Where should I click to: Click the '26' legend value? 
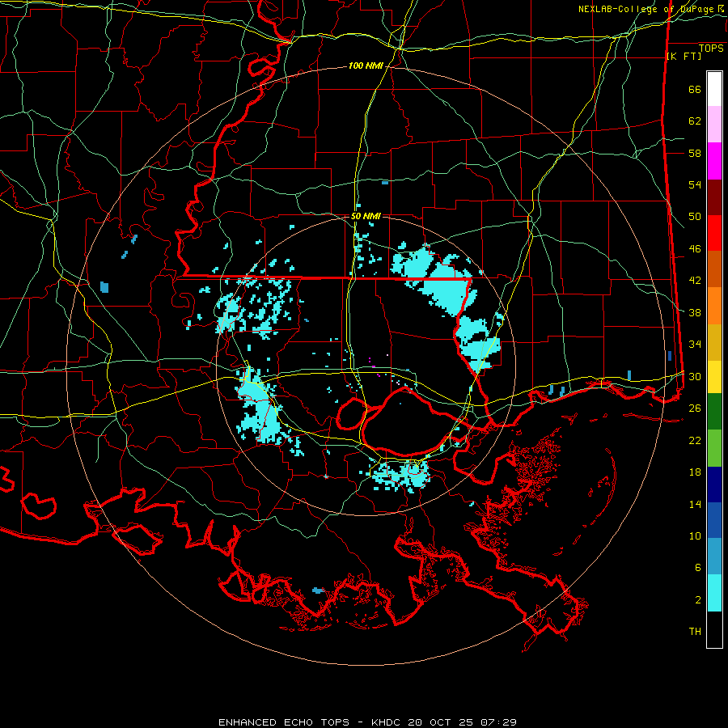coord(695,408)
